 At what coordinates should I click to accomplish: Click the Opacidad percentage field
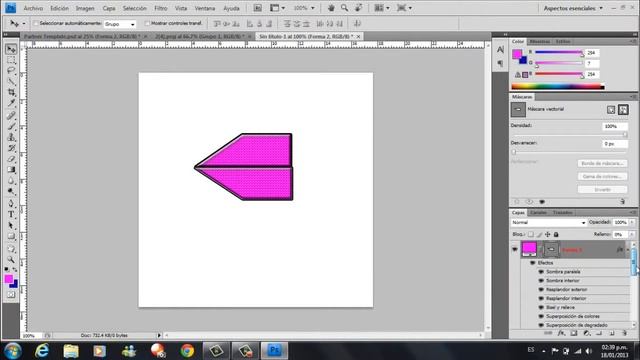tap(621, 222)
